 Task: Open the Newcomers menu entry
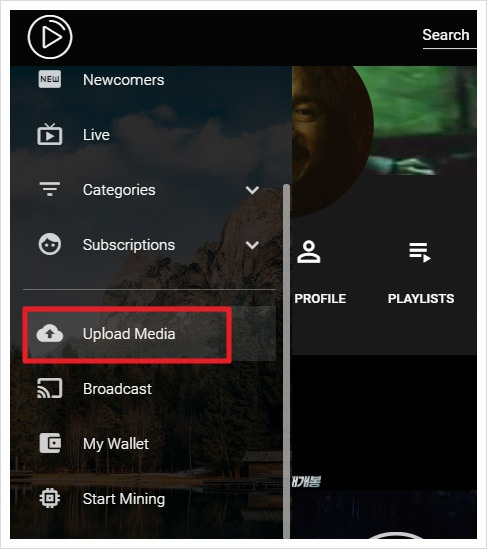[x=124, y=80]
